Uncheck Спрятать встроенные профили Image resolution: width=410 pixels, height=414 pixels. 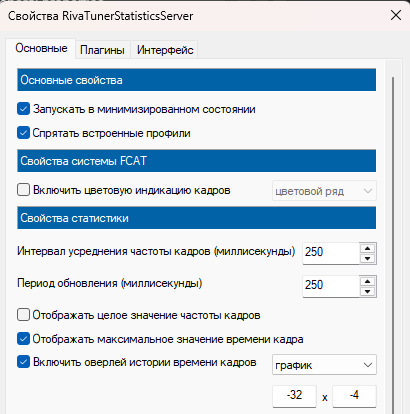pyautogui.click(x=23, y=133)
